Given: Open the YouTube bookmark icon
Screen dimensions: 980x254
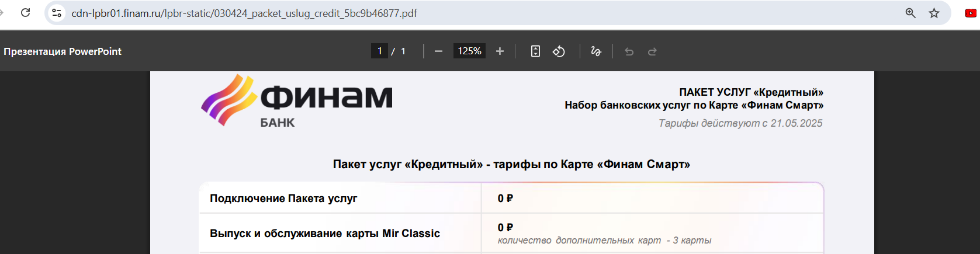Looking at the screenshot, I should tap(971, 13).
